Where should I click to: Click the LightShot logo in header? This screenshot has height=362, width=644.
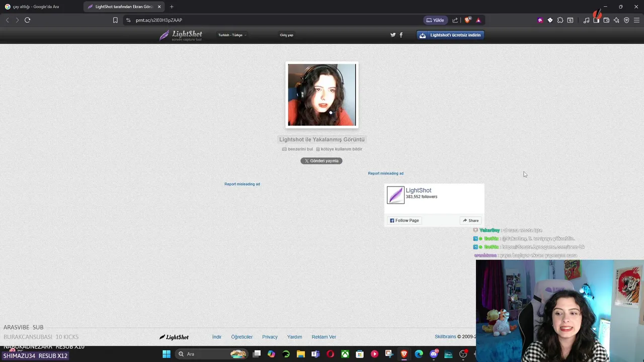tap(181, 35)
